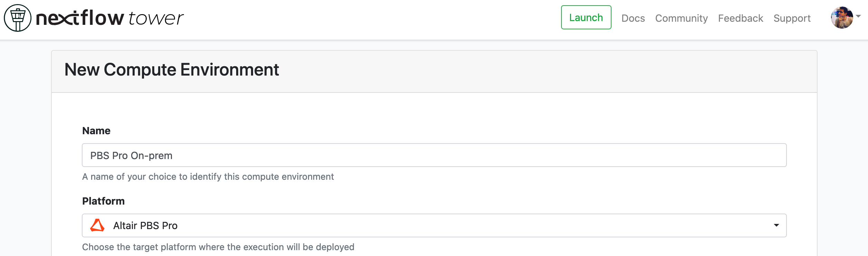
Task: Open the Docs menu item
Action: tap(633, 18)
